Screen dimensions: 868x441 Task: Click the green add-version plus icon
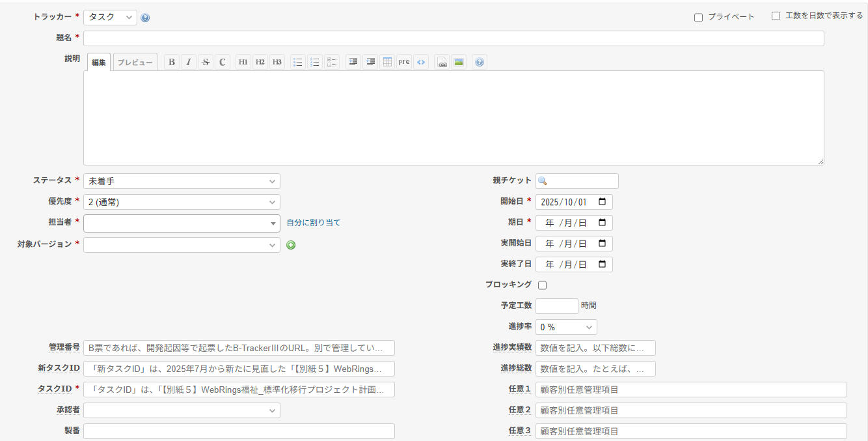(x=291, y=245)
